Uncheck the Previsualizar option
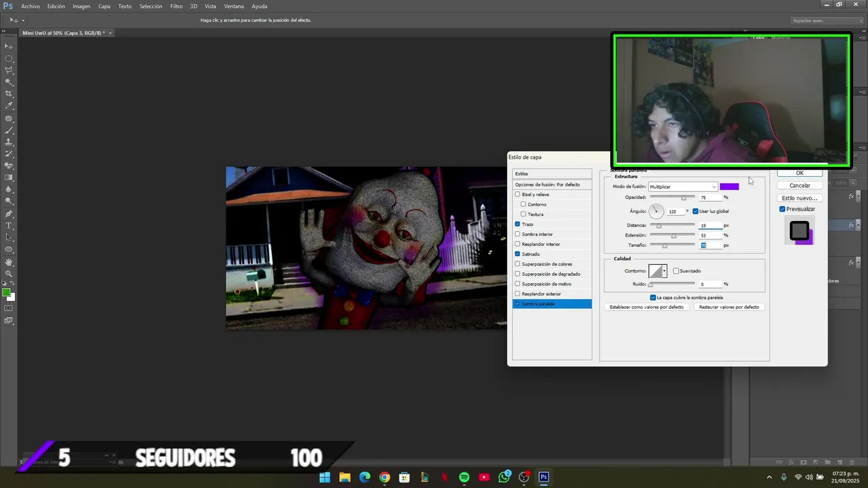The width and height of the screenshot is (868, 488). click(x=783, y=209)
